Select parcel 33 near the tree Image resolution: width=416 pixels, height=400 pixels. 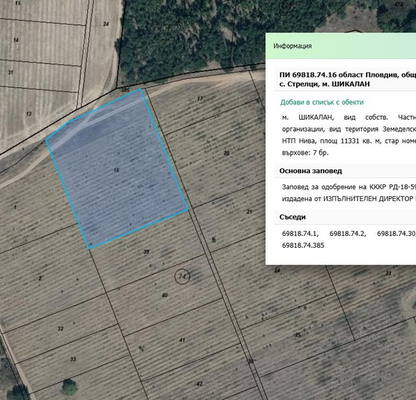(73, 359)
